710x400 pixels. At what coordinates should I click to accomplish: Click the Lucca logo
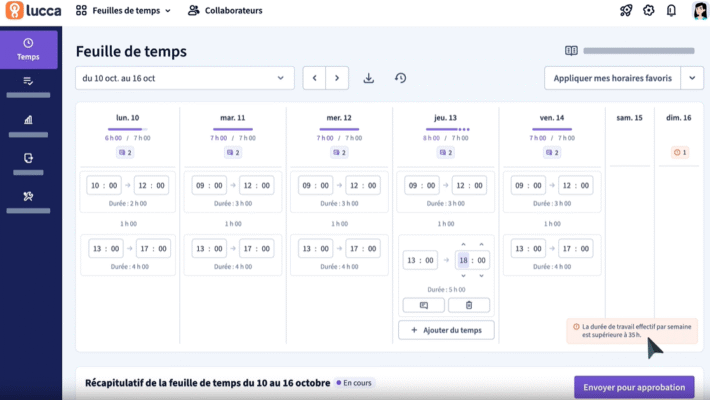(34, 10)
